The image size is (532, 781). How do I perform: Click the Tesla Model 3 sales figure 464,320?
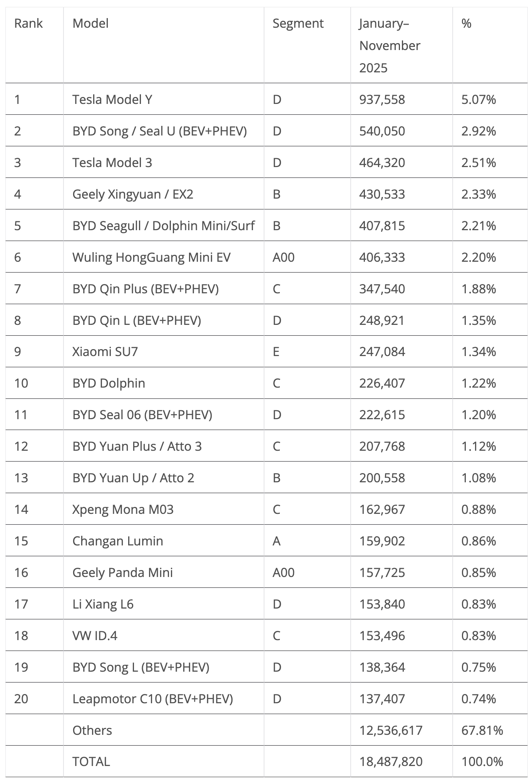click(382, 163)
